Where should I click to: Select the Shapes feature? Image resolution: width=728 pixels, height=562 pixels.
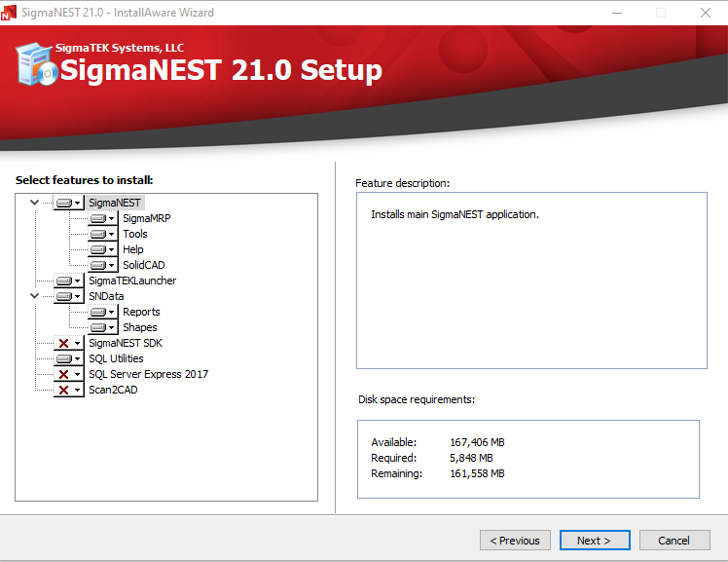140,327
